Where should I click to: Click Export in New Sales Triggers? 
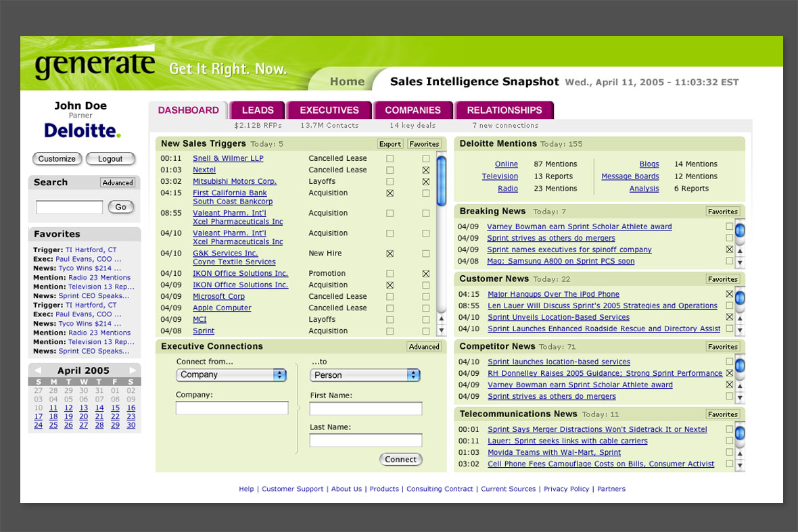[x=390, y=144]
